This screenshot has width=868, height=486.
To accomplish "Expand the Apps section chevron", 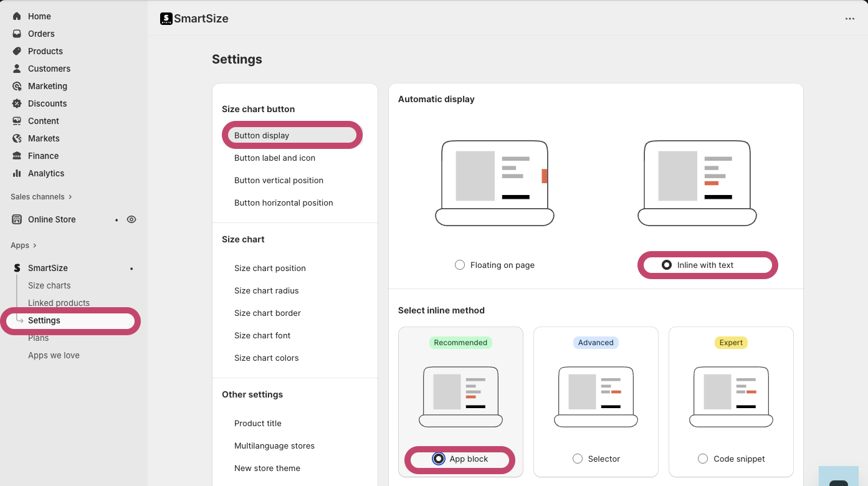I will pos(35,245).
